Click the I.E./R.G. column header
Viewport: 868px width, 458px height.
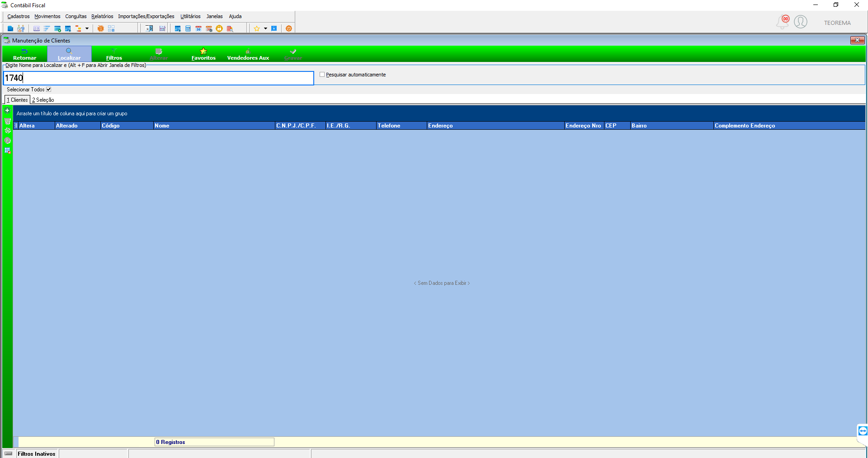[351, 126]
